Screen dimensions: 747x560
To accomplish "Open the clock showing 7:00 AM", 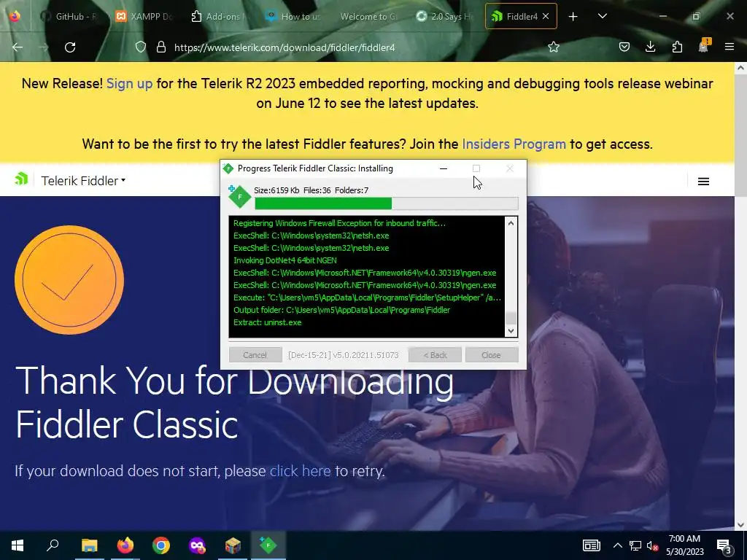I will point(684,545).
